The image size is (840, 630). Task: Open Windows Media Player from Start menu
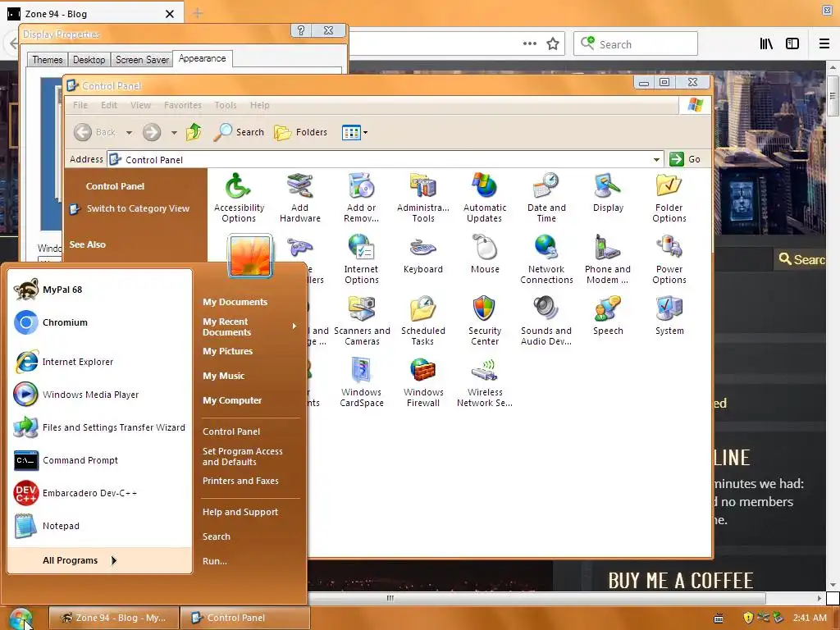click(x=99, y=395)
